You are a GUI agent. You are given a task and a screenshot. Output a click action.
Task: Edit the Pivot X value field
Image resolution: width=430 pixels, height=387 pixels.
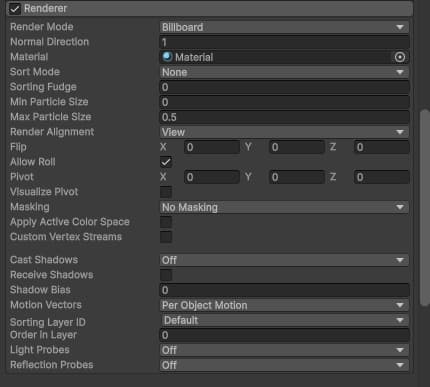212,177
